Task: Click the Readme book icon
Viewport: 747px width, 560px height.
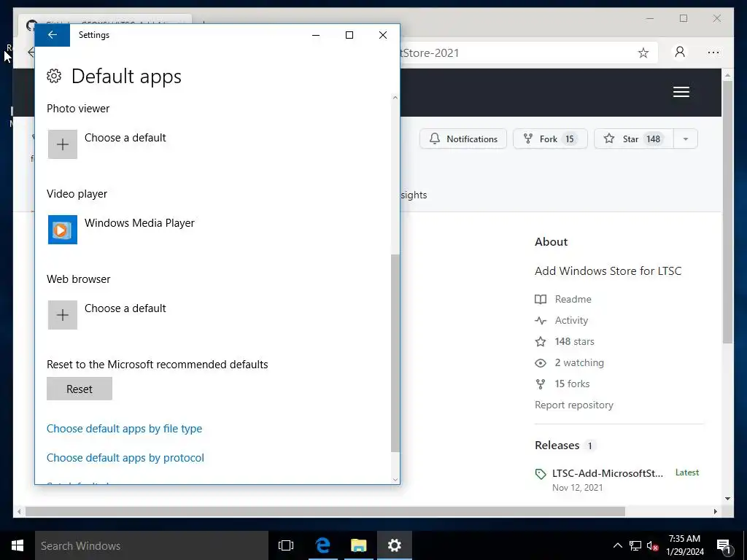Action: click(541, 299)
